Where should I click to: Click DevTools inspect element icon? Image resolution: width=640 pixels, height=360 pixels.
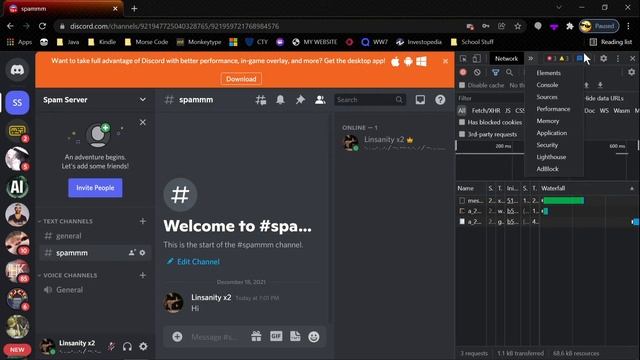[463, 59]
